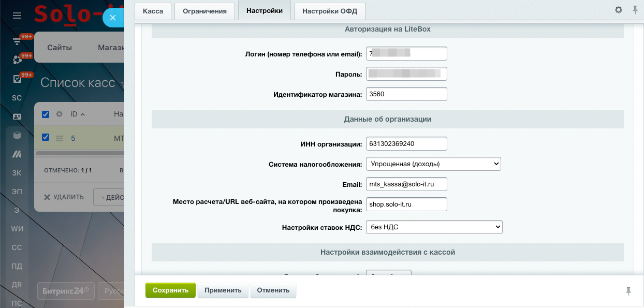The height and width of the screenshot is (308, 644).
Task: Click the ИНН организации input field
Action: [x=406, y=143]
